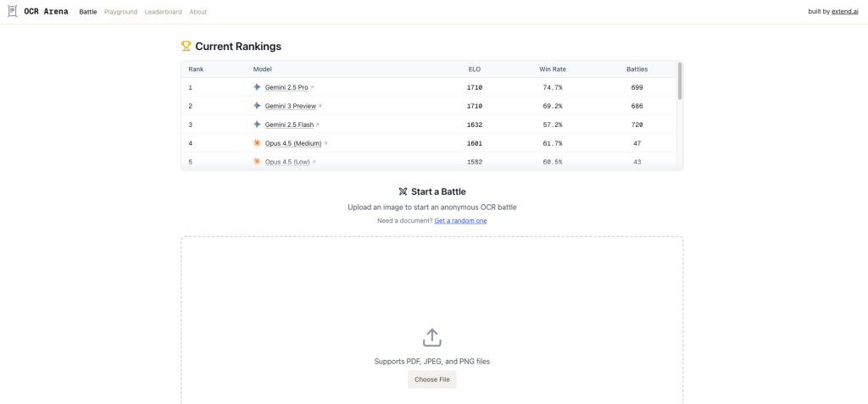Image resolution: width=868 pixels, height=404 pixels.
Task: Open the Opus 4.5 (Low) model link
Action: [287, 162]
